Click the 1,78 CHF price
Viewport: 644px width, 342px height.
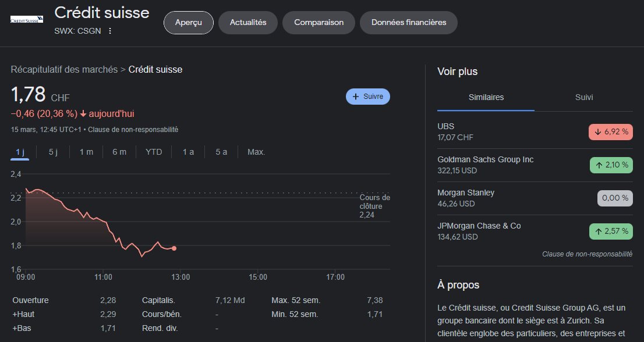click(x=40, y=95)
